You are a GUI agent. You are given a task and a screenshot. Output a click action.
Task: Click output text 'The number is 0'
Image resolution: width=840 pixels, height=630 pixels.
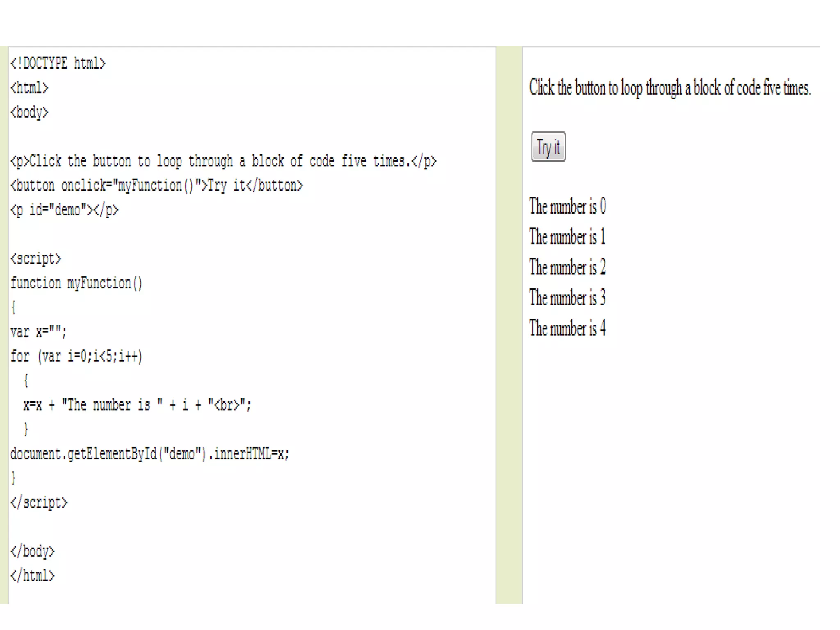click(x=568, y=206)
